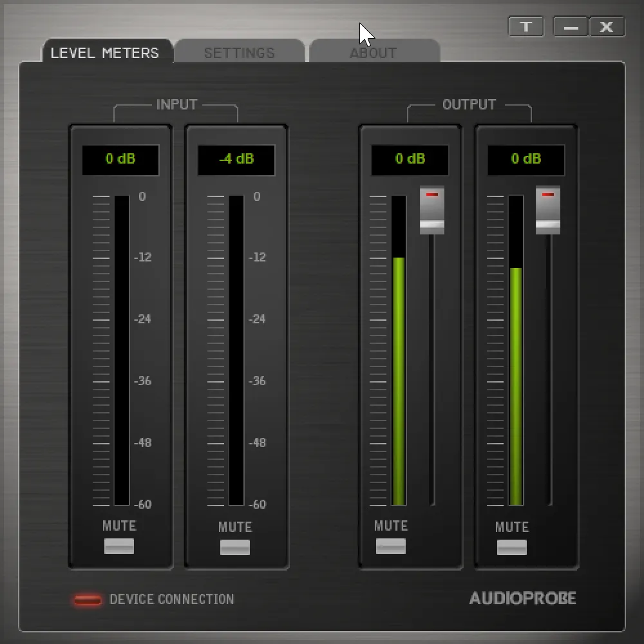Click the Audioprobe logo
The image size is (644, 644).
(x=522, y=598)
